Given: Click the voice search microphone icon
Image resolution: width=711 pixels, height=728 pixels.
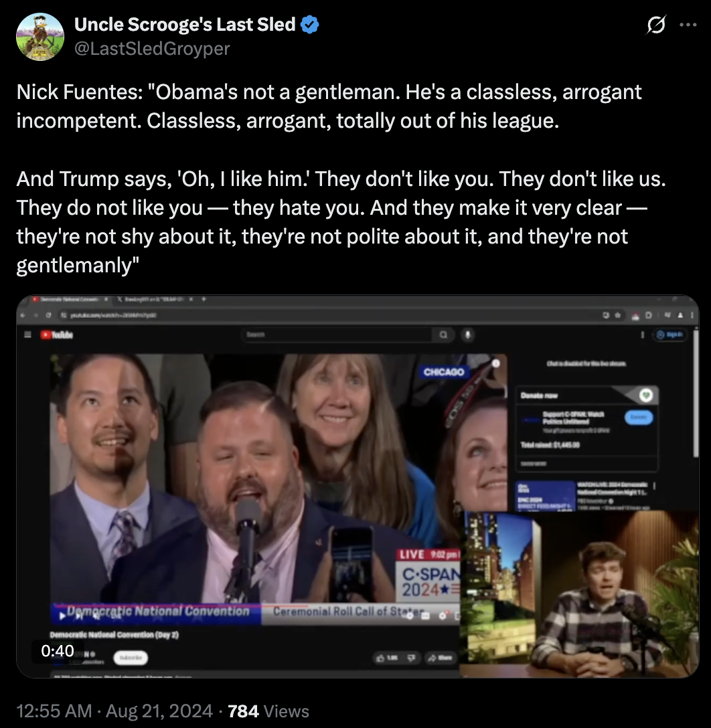Looking at the screenshot, I should 468,335.
